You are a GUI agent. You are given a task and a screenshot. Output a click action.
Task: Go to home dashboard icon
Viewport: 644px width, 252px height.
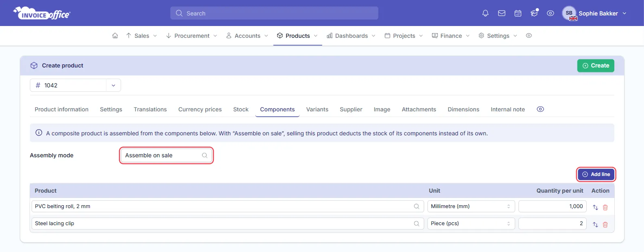click(x=115, y=36)
